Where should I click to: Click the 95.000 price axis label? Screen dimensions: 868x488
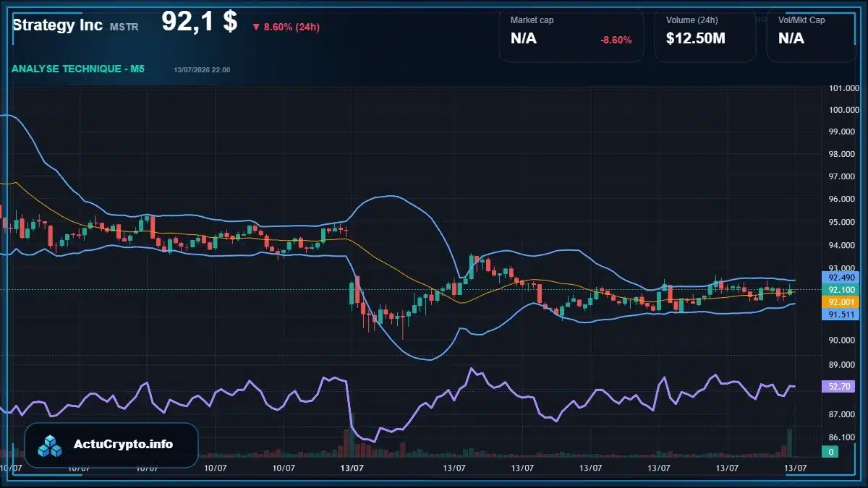pos(843,223)
